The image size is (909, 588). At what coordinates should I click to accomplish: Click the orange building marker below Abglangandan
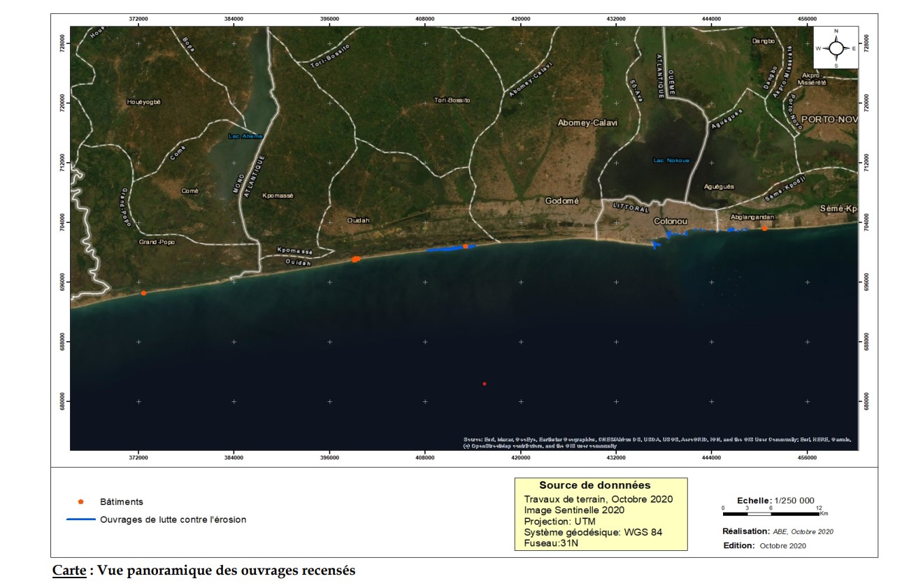[x=764, y=229]
